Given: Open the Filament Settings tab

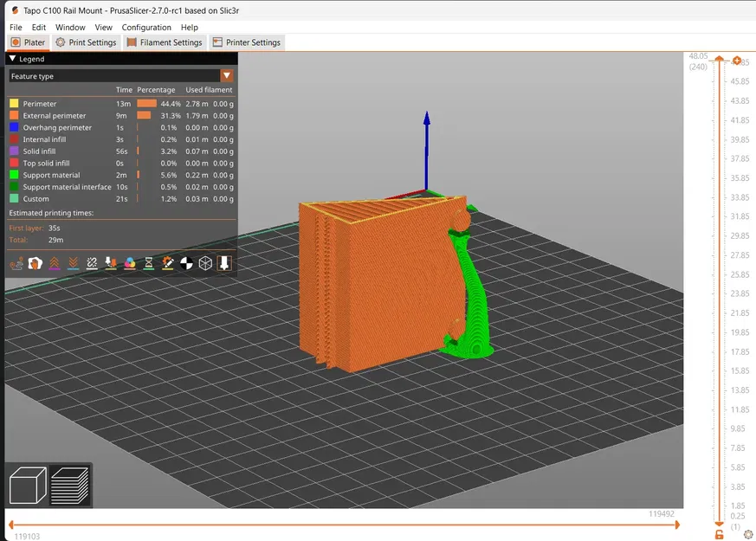Looking at the screenshot, I should [165, 42].
